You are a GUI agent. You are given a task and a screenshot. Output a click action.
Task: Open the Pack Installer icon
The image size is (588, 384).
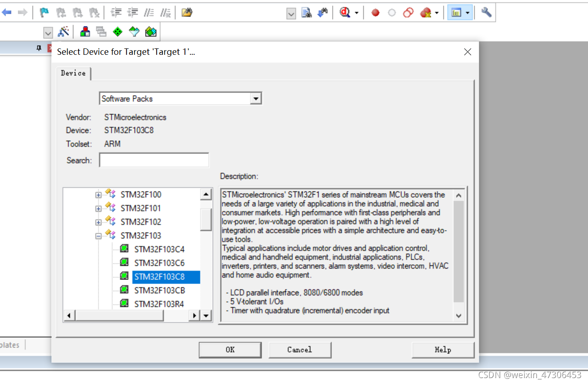tap(151, 32)
